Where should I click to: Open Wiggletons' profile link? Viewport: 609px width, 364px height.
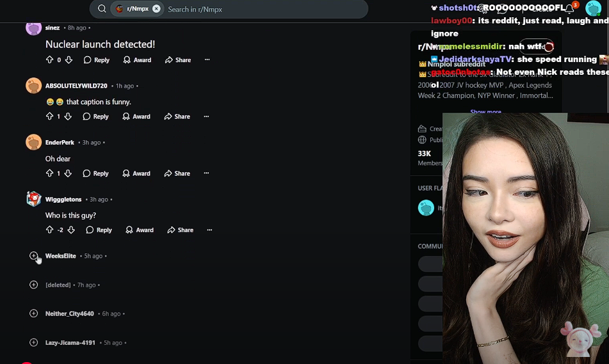(63, 200)
